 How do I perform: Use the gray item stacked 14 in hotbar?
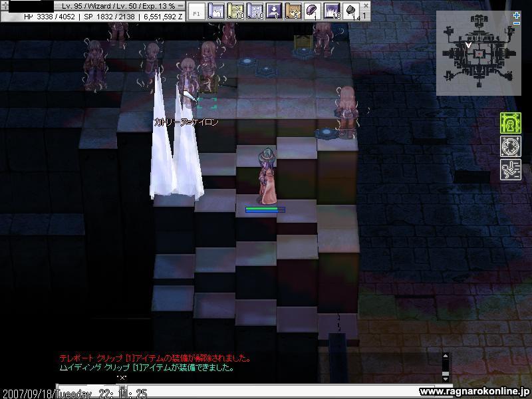(x=351, y=11)
